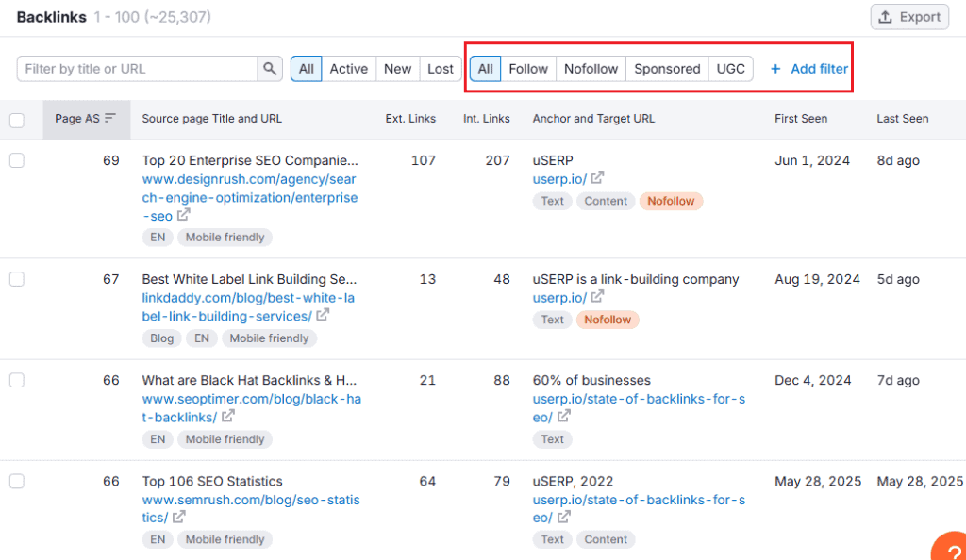The width and height of the screenshot is (966, 560).
Task: Check the checkbox for Top 106 SEO Statistics row
Action: coord(16,481)
